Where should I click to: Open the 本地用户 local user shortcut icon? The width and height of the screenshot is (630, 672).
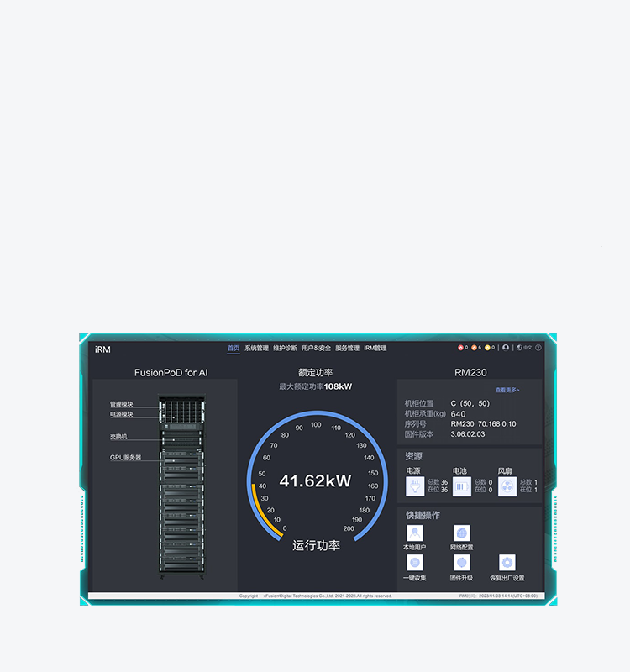pos(415,533)
